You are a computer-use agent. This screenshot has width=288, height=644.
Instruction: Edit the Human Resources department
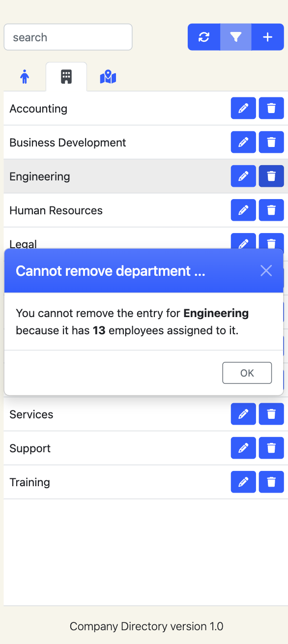(243, 210)
